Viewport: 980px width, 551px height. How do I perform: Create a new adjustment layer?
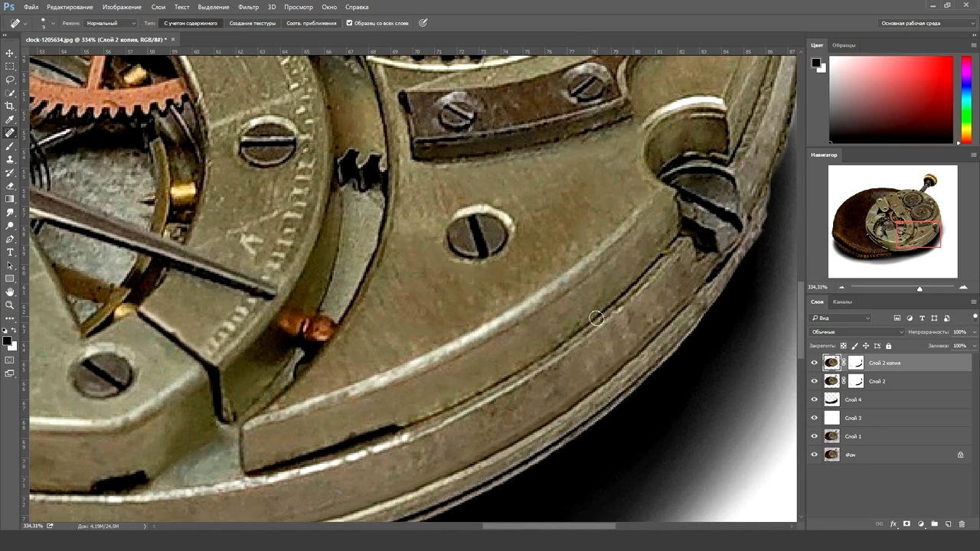[x=920, y=524]
